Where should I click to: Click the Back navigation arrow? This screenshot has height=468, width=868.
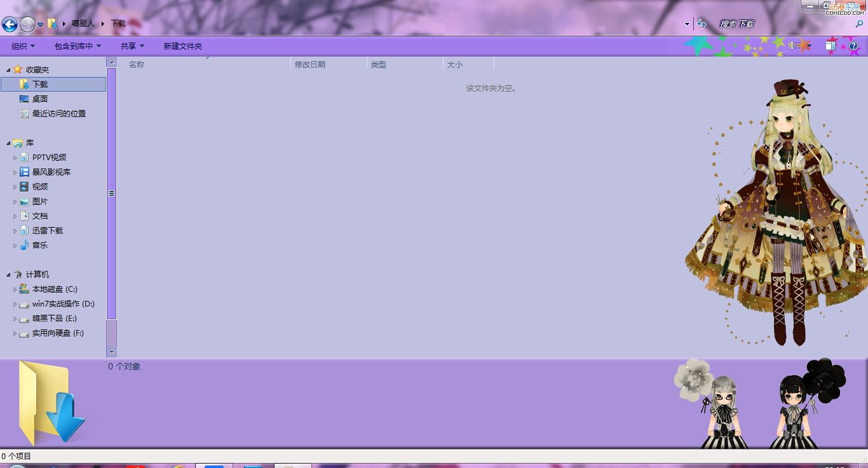(x=10, y=24)
